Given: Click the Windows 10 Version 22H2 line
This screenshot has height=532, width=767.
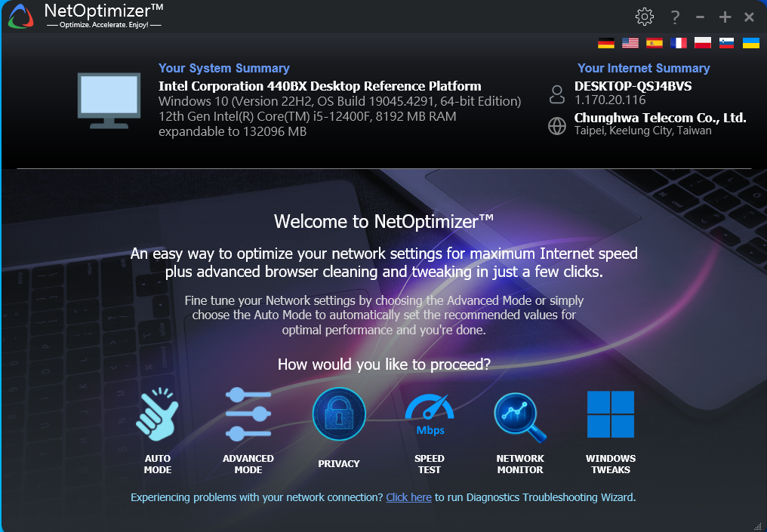Looking at the screenshot, I should pos(340,101).
